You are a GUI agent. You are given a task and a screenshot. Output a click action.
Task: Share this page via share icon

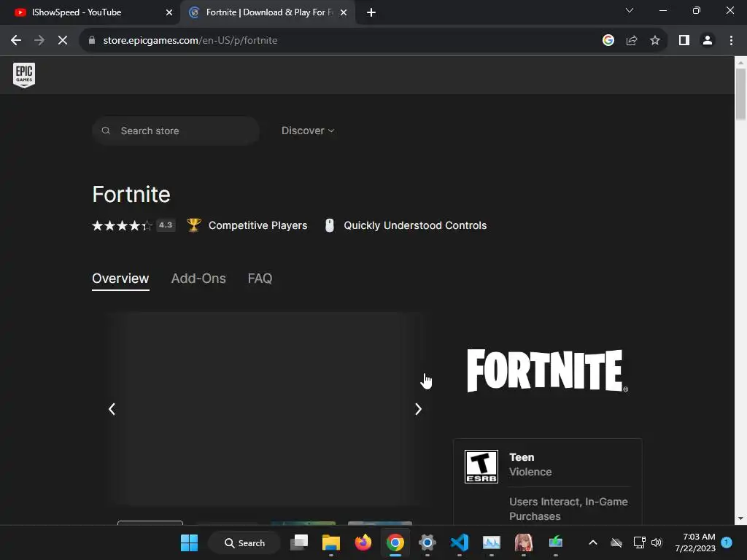pos(632,41)
